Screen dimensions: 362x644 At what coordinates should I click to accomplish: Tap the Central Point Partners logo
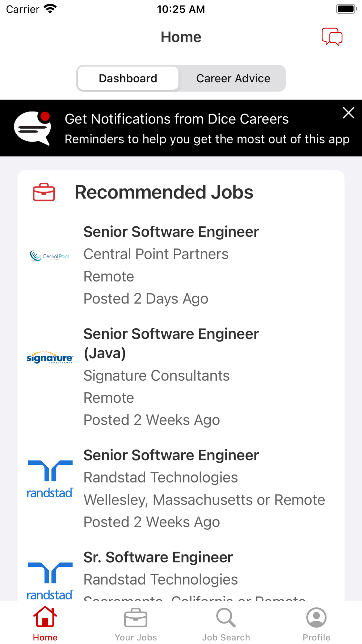[50, 256]
